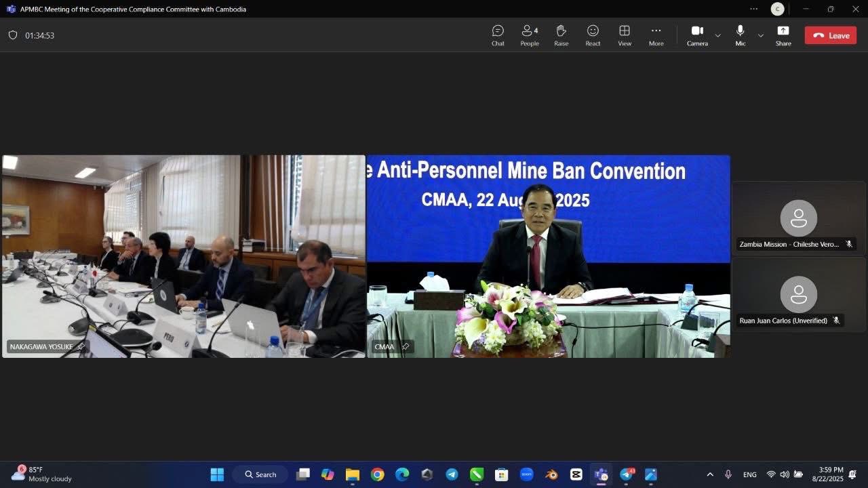Expand the Mic options dropdown arrow
Screen dimensions: 868x488
click(761, 35)
